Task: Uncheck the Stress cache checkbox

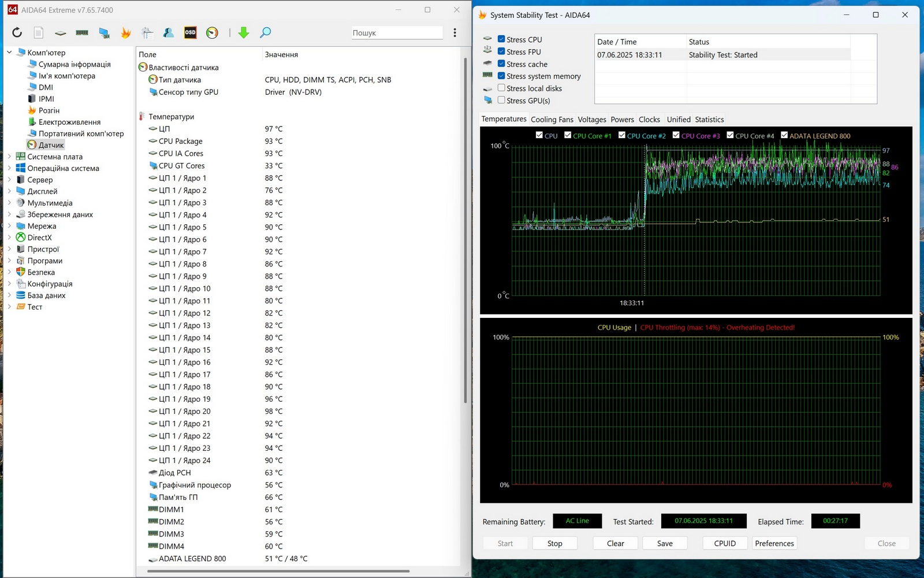Action: [501, 64]
